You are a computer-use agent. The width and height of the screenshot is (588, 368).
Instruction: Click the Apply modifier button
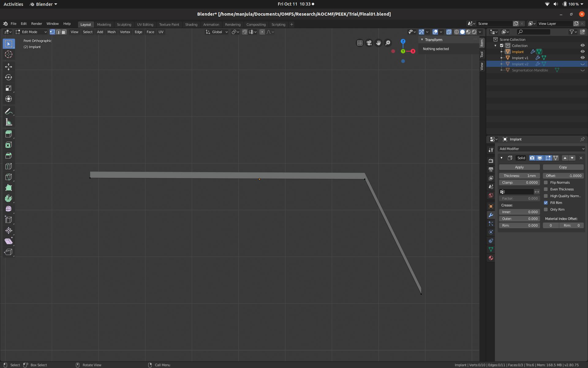(519, 167)
